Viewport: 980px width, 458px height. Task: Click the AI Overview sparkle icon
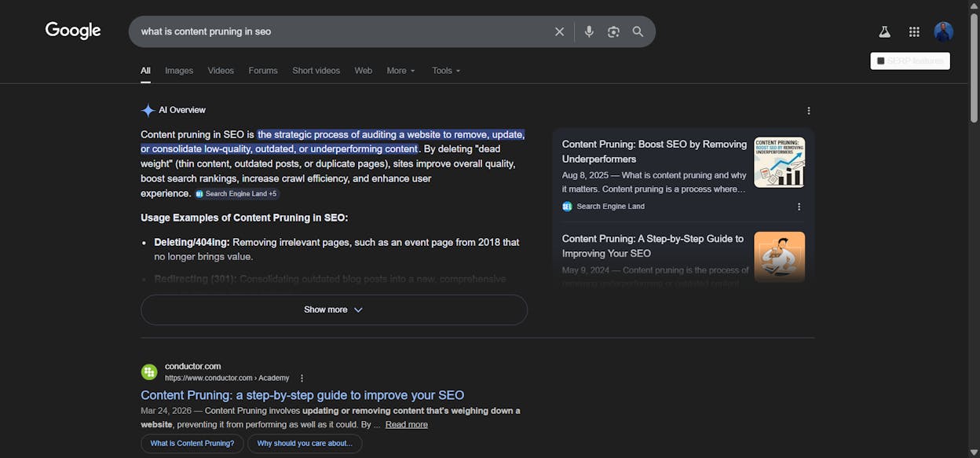coord(148,110)
